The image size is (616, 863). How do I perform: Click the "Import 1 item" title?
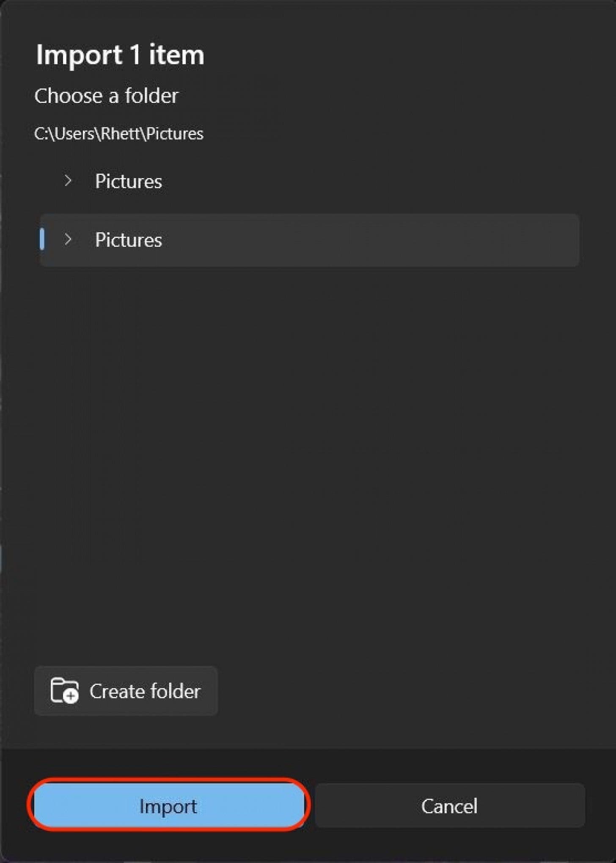[120, 55]
